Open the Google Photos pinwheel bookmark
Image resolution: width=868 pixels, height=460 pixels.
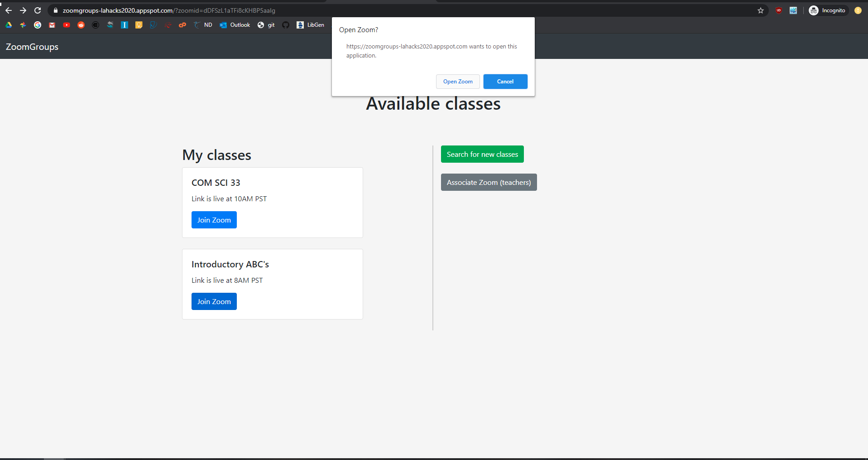(23, 25)
